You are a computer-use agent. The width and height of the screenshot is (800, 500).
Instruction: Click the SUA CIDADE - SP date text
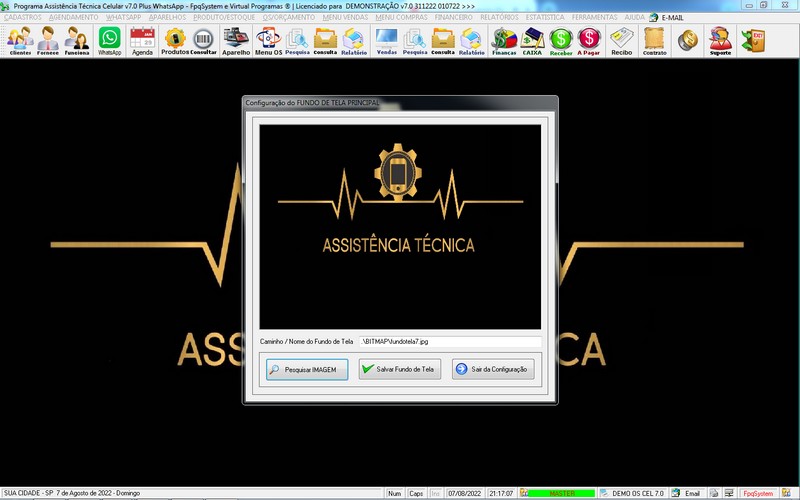pos(71,493)
